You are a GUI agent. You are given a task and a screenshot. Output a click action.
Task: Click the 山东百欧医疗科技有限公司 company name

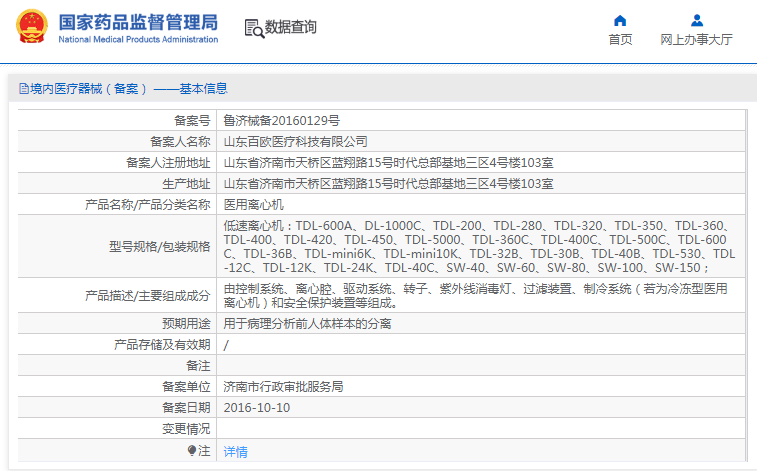(x=295, y=141)
